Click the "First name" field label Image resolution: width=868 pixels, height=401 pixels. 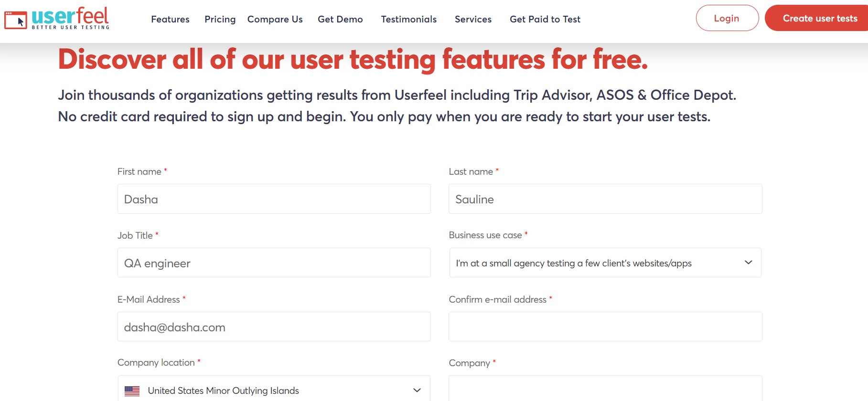coord(139,171)
